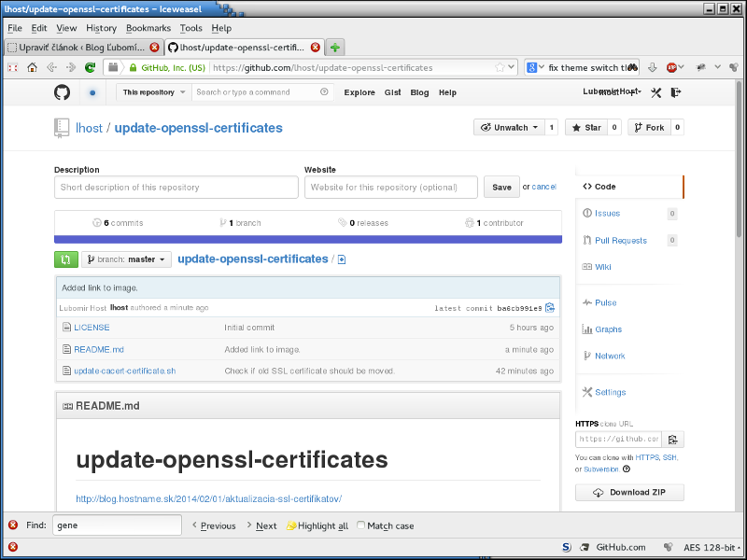This screenshot has height=560, width=747.
Task: Close the find bar with red X
Action: pos(13,525)
